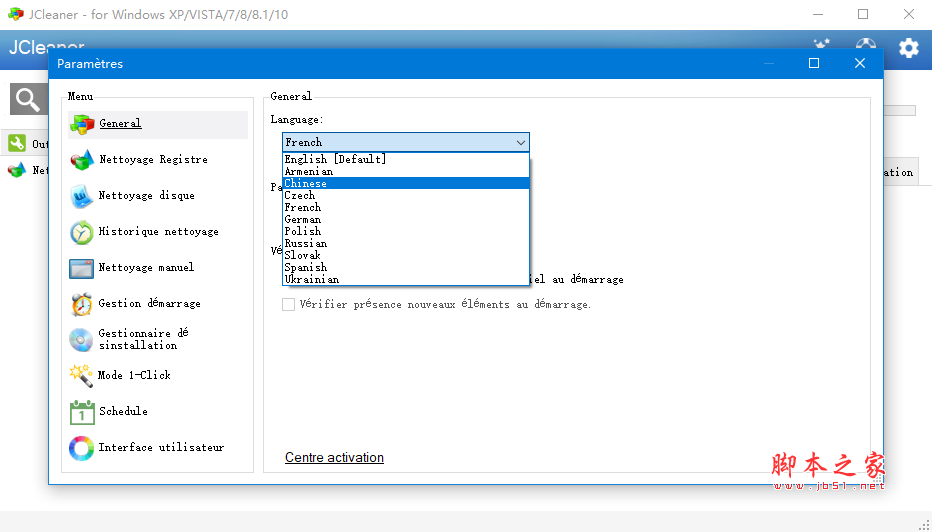This screenshot has height=532, width=932.
Task: Open Nettoyage Registre settings
Action: point(153,160)
